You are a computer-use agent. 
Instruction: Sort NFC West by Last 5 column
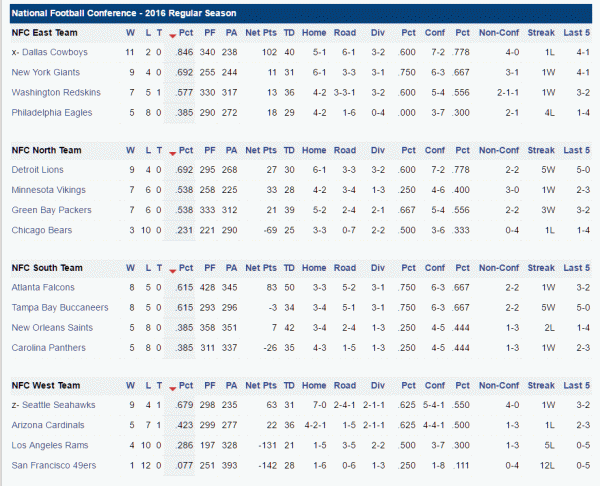coord(577,385)
